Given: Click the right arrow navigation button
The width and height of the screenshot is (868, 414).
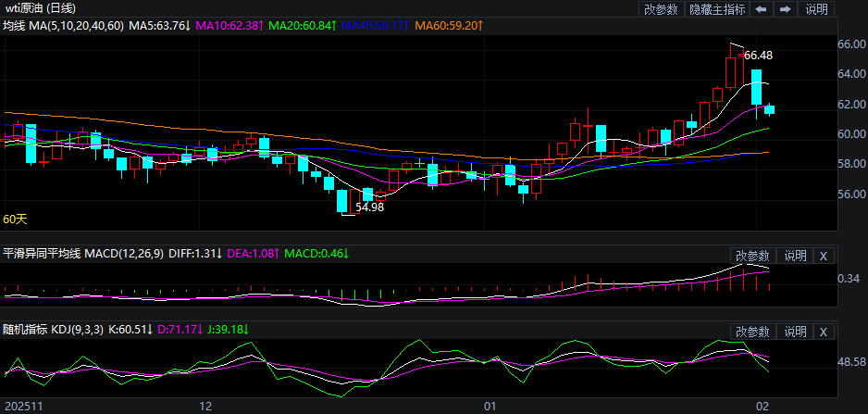Looking at the screenshot, I should coord(785,9).
